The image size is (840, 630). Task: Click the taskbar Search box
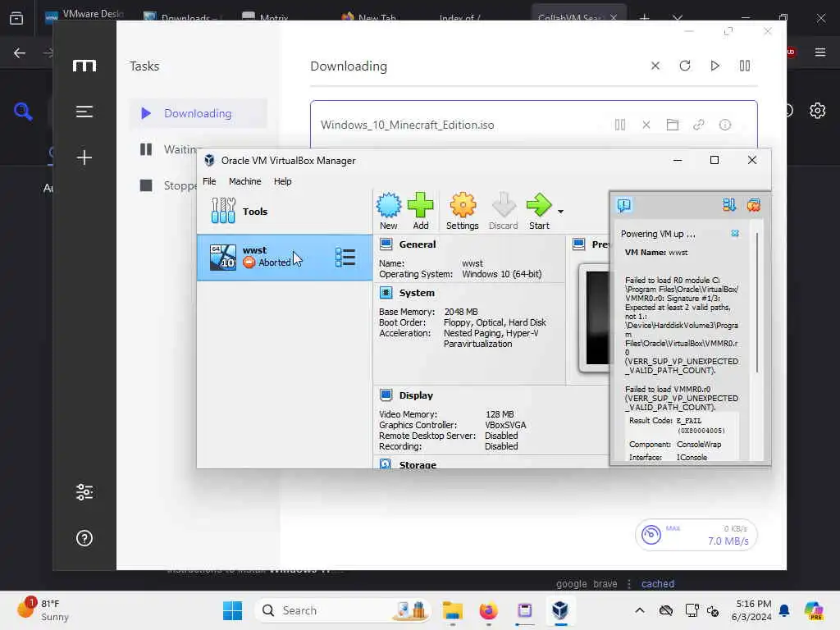(x=343, y=610)
